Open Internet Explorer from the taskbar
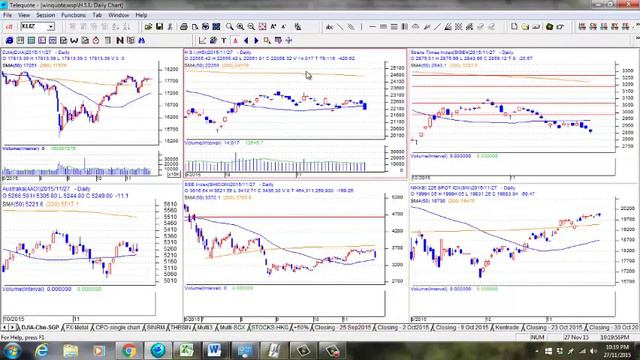 pyautogui.click(x=42, y=351)
